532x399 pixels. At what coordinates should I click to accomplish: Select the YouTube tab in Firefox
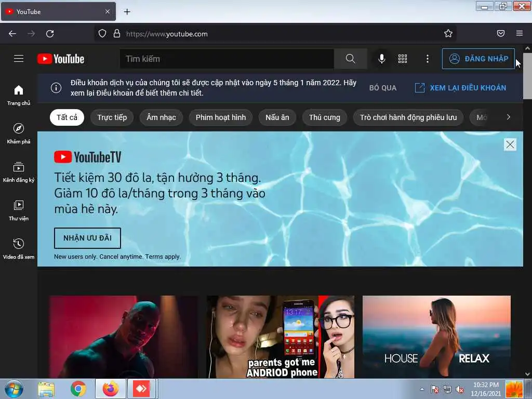point(58,12)
